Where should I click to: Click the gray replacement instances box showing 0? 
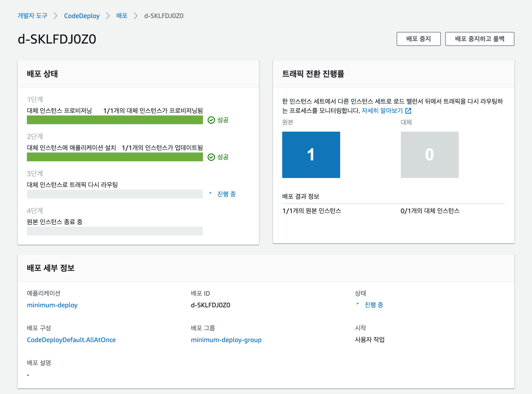pyautogui.click(x=429, y=155)
